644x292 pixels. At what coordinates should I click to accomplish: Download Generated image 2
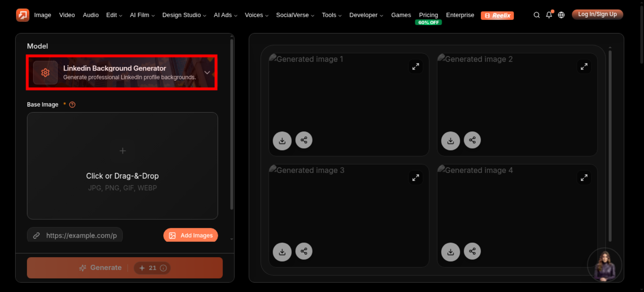coord(450,141)
